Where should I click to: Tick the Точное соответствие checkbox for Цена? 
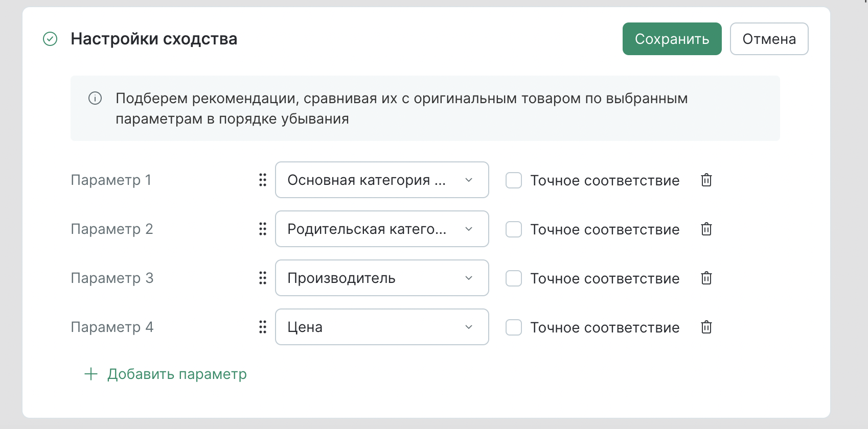514,327
